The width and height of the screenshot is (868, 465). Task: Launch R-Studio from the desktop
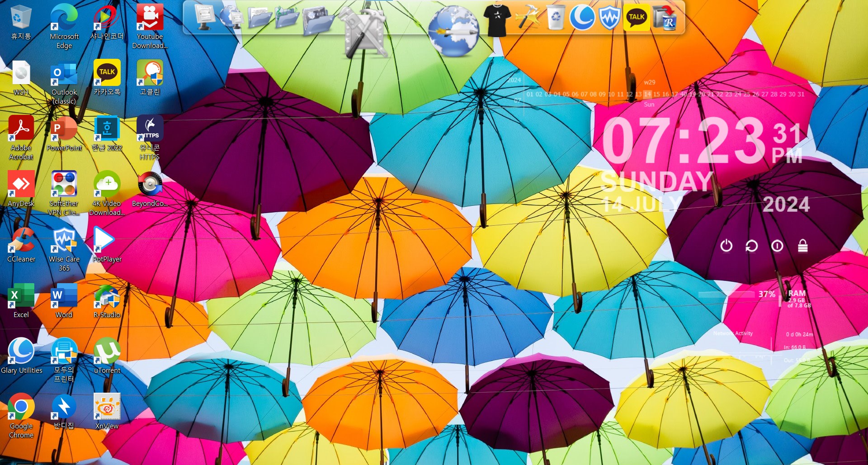coord(107,300)
